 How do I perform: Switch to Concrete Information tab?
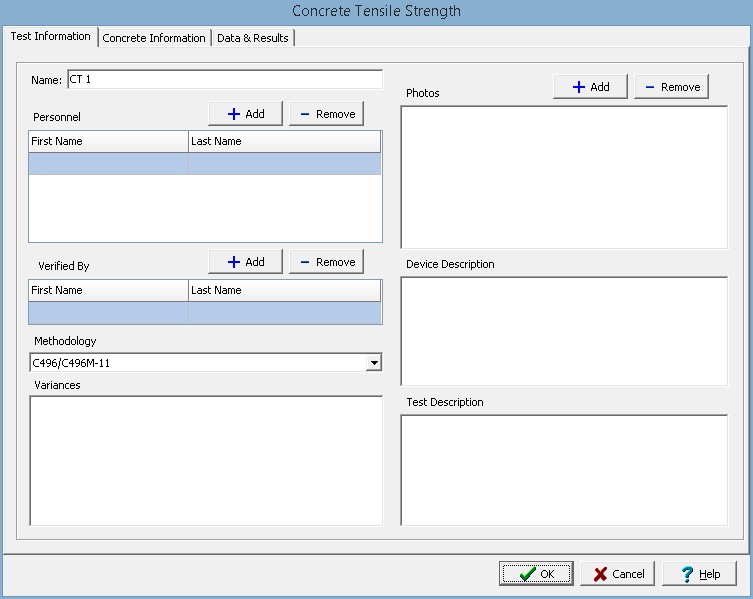(x=154, y=38)
